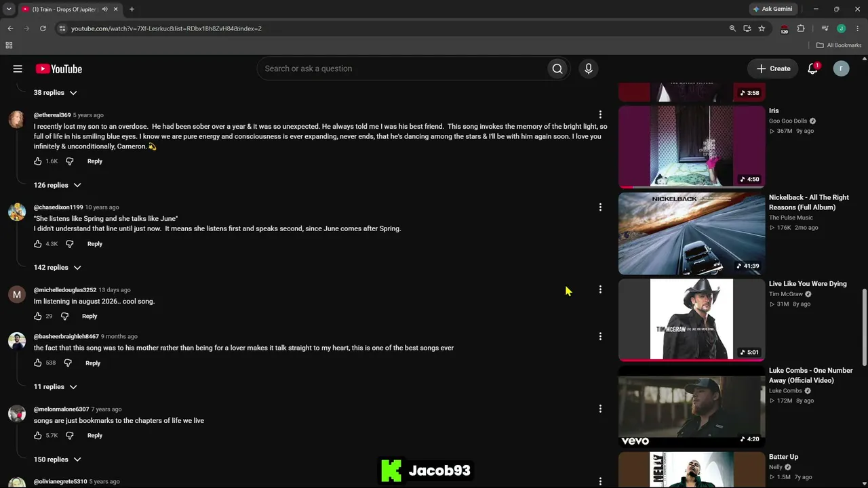Open action menu for @chasedixon1199's comment
This screenshot has height=488, width=868.
pos(600,207)
